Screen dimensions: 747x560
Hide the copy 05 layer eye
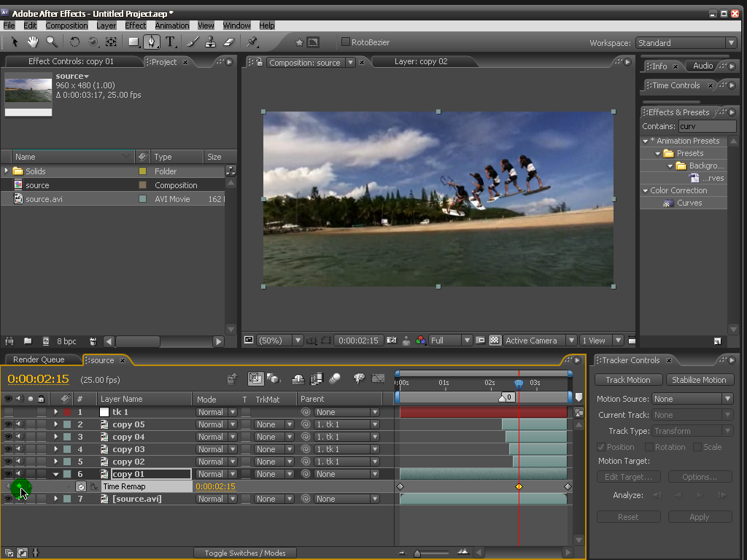tap(8, 424)
